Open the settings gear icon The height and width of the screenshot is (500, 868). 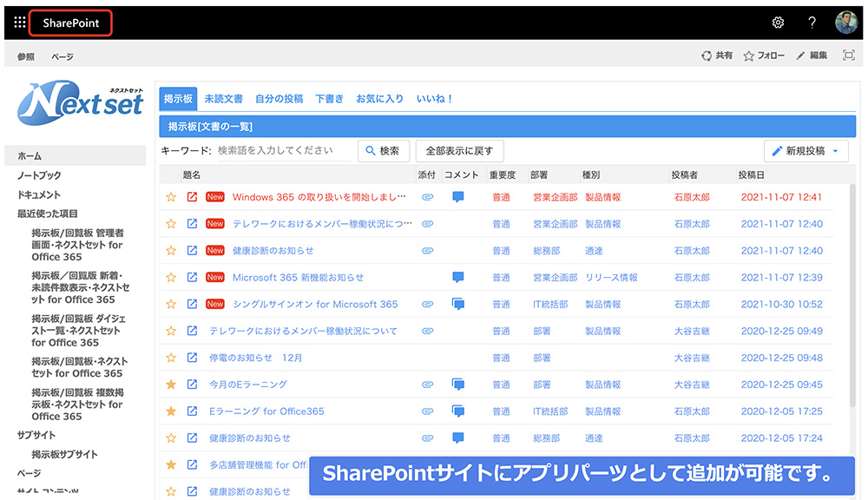tap(778, 23)
